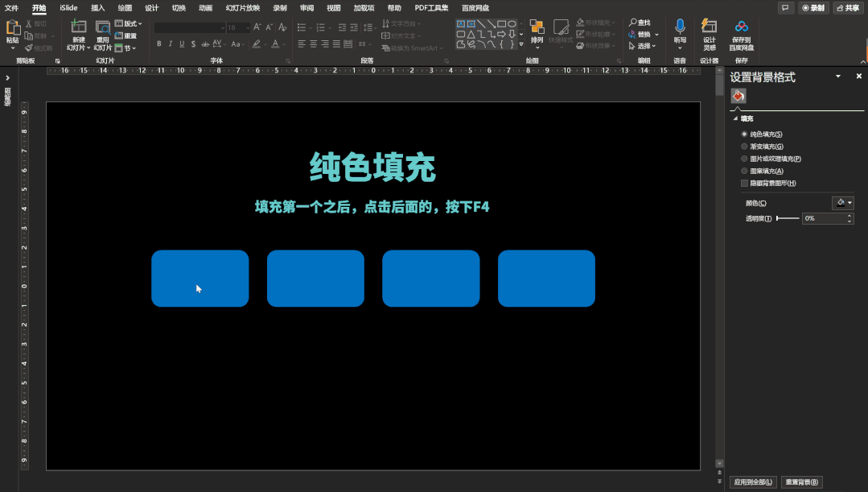Click the 应用到全部 button
The height and width of the screenshot is (492, 868).
[753, 482]
